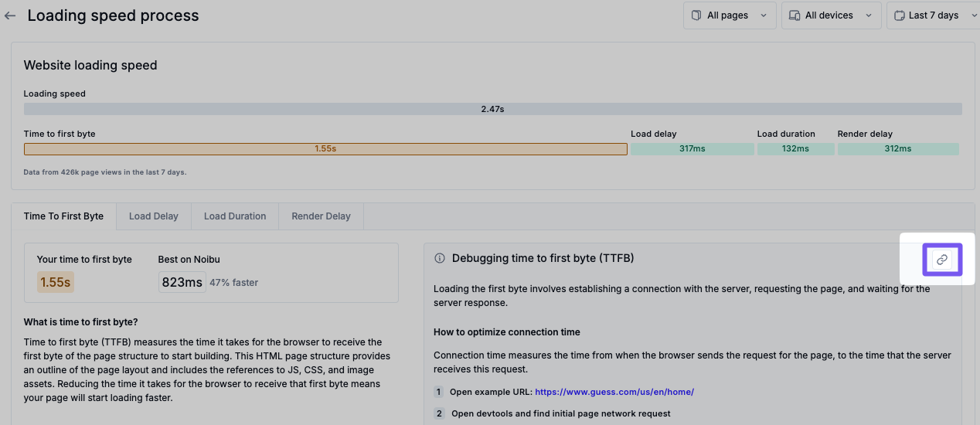The height and width of the screenshot is (425, 980).
Task: Select the Time To First Byte tab
Action: (63, 216)
